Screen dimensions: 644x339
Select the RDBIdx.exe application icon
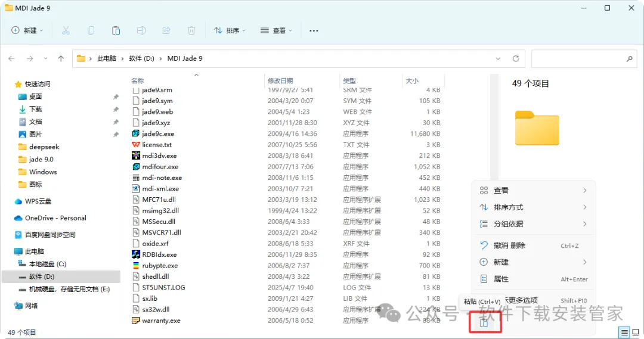(x=135, y=254)
